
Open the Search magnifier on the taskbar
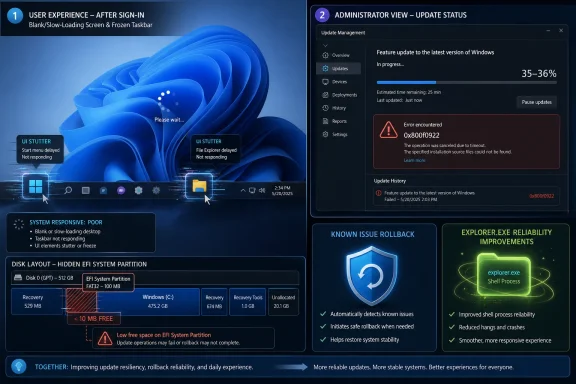coord(68,190)
